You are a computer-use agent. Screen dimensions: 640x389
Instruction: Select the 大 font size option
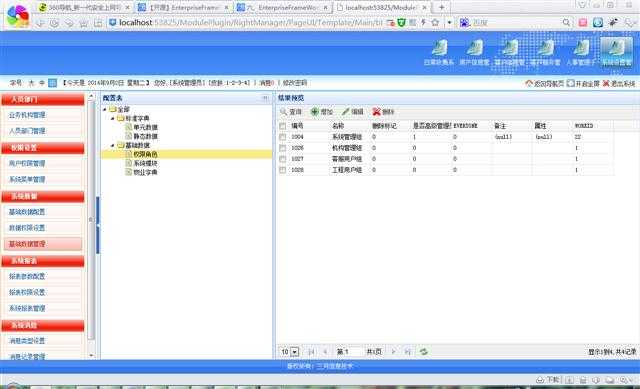(31, 83)
